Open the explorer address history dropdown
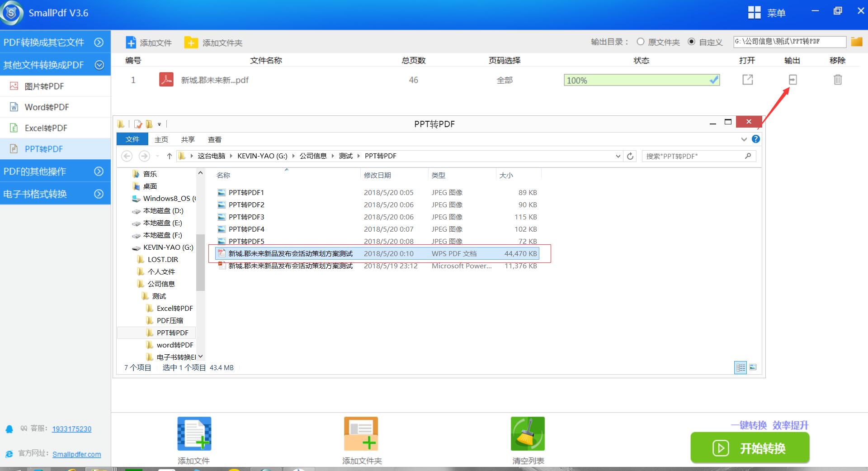This screenshot has width=868, height=471. [618, 156]
